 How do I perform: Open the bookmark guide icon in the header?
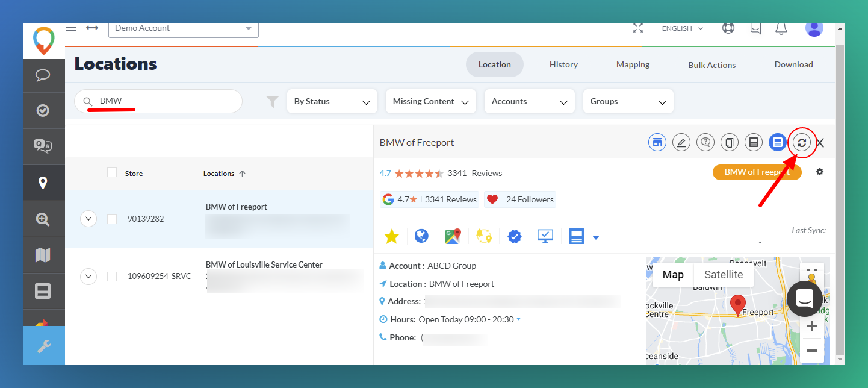[755, 28]
